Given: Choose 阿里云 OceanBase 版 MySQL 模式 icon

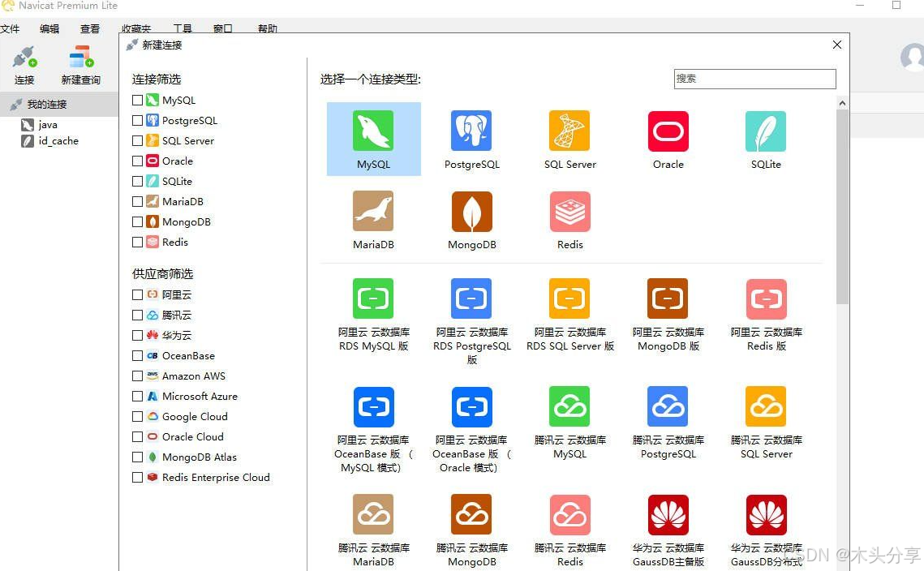Looking at the screenshot, I should click(373, 406).
